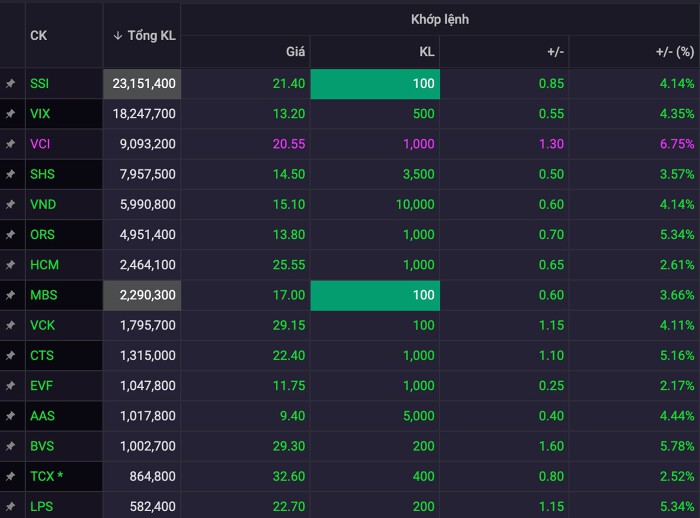Open the BVS stock symbol

point(42,446)
